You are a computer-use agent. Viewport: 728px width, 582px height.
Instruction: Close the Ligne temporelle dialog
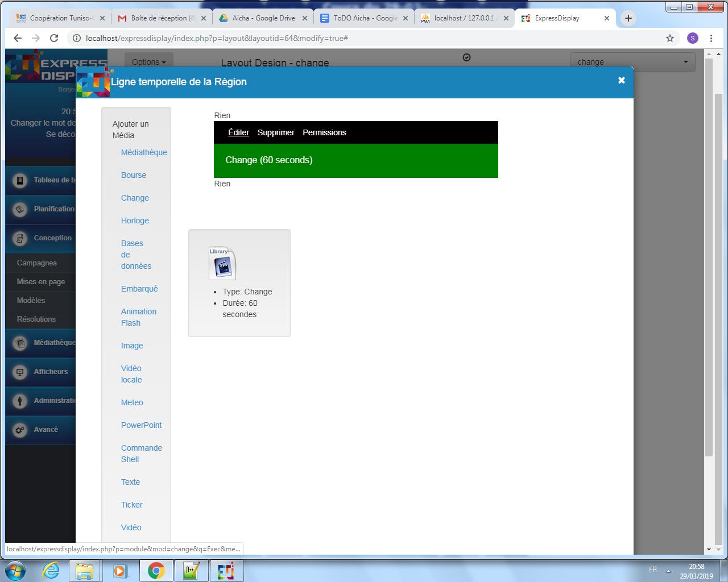pyautogui.click(x=621, y=81)
